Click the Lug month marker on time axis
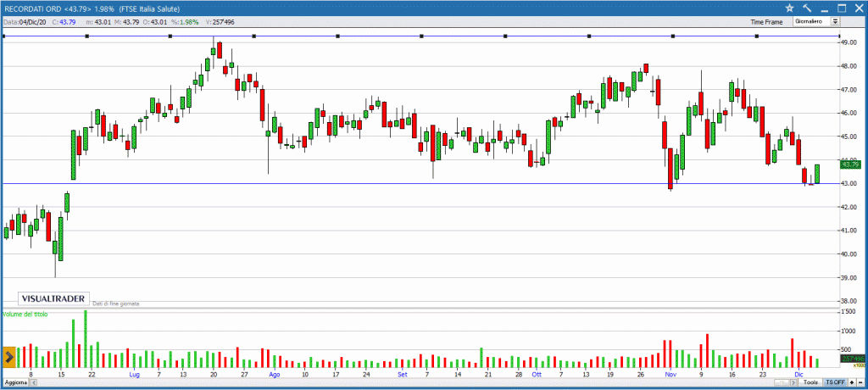868x390 pixels. click(x=135, y=374)
